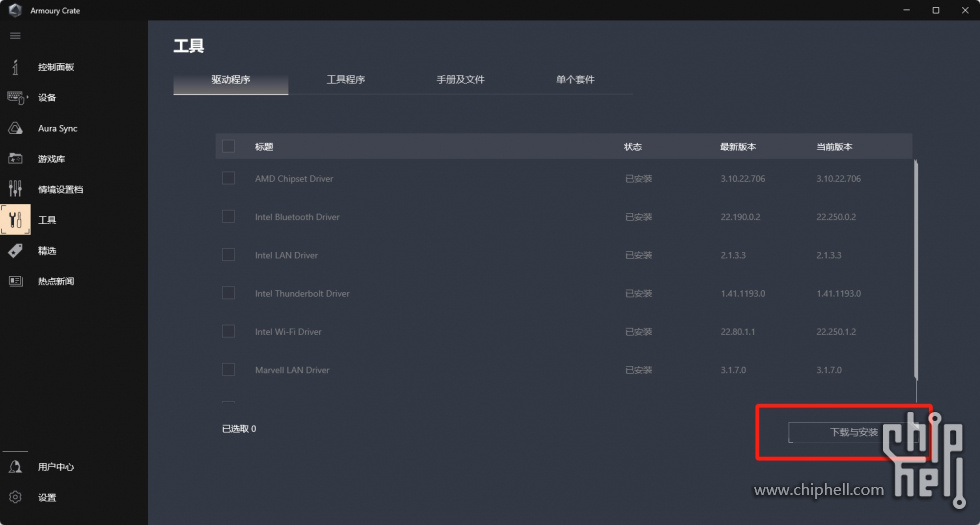This screenshot has width=980, height=525.
Task: Open the Aura Sync icon
Action: tap(15, 128)
